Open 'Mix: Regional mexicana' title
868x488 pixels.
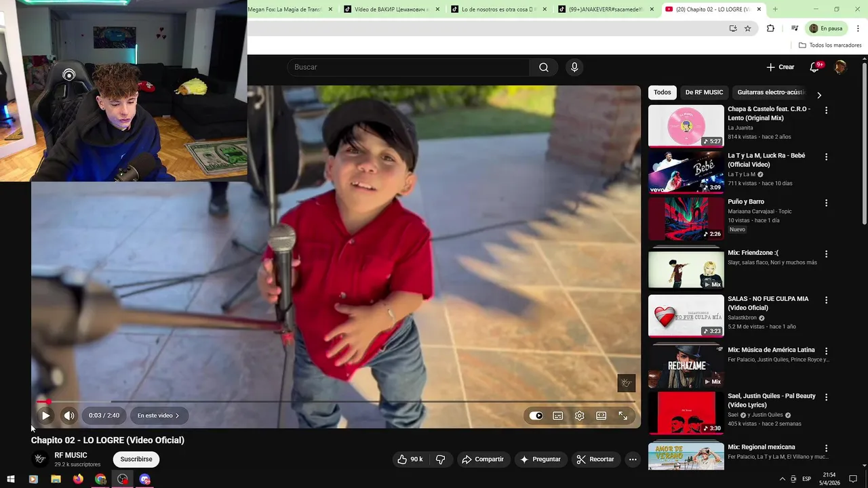click(761, 447)
